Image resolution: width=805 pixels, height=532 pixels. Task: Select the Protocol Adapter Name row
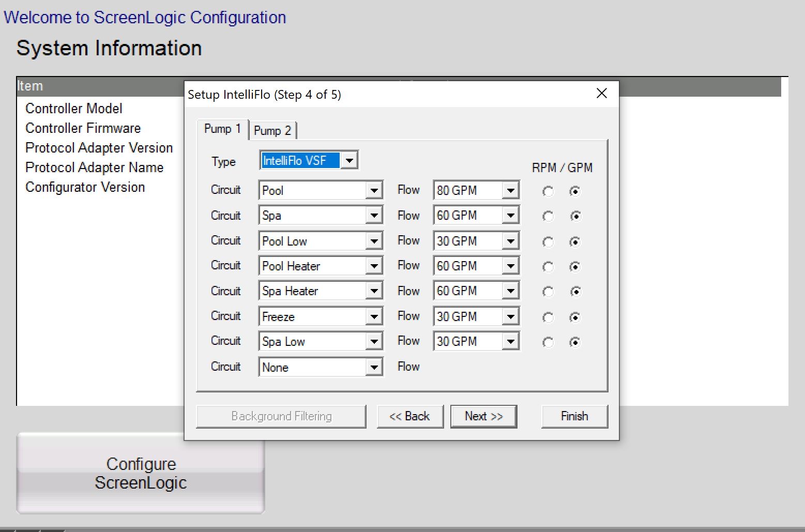(95, 168)
